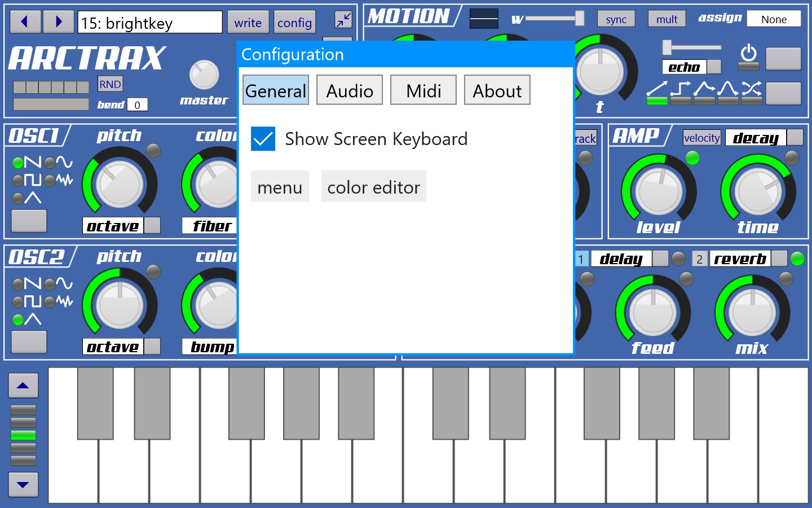Select effect slot 1
This screenshot has height=508, width=812.
(581, 259)
